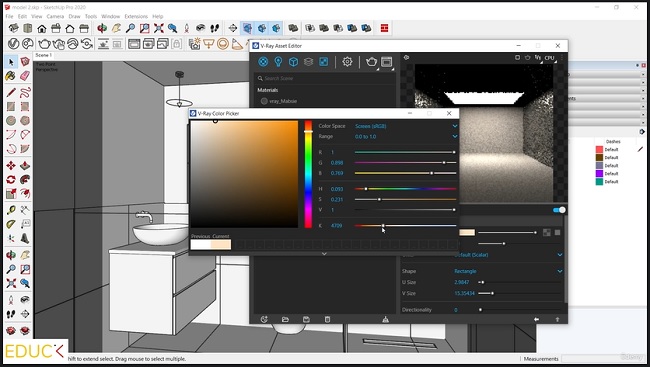Viewport: 650px width, 367px height.
Task: Click the Walk footprints tool in top toolbar
Action: 215,28
